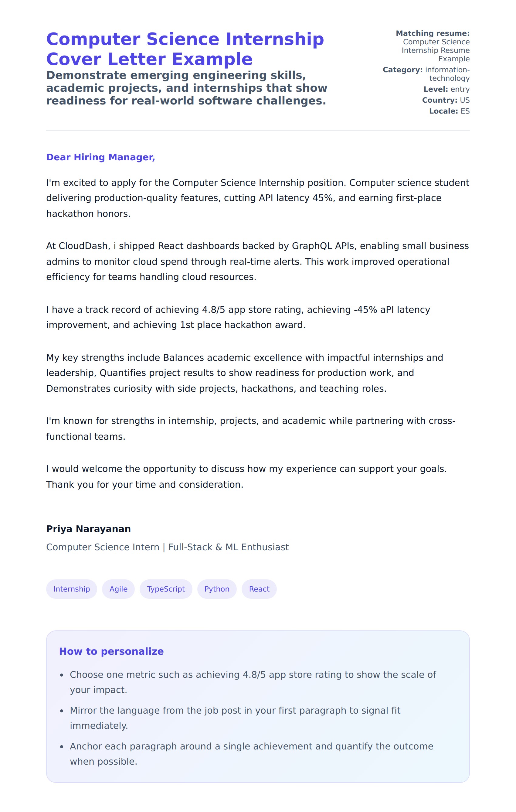The image size is (516, 812).
Task: Click the 'Locale: ES' metadata
Action: pos(449,111)
